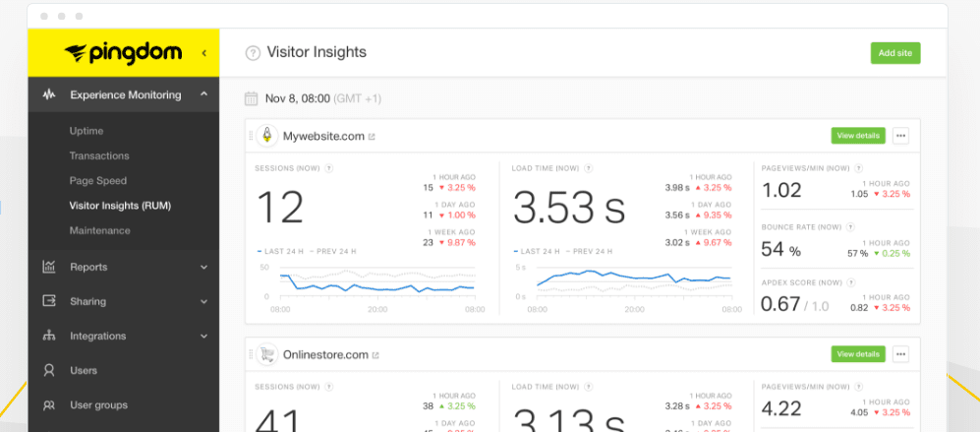The image size is (980, 432).
Task: Expand the Reports section chevron
Action: coord(203,268)
